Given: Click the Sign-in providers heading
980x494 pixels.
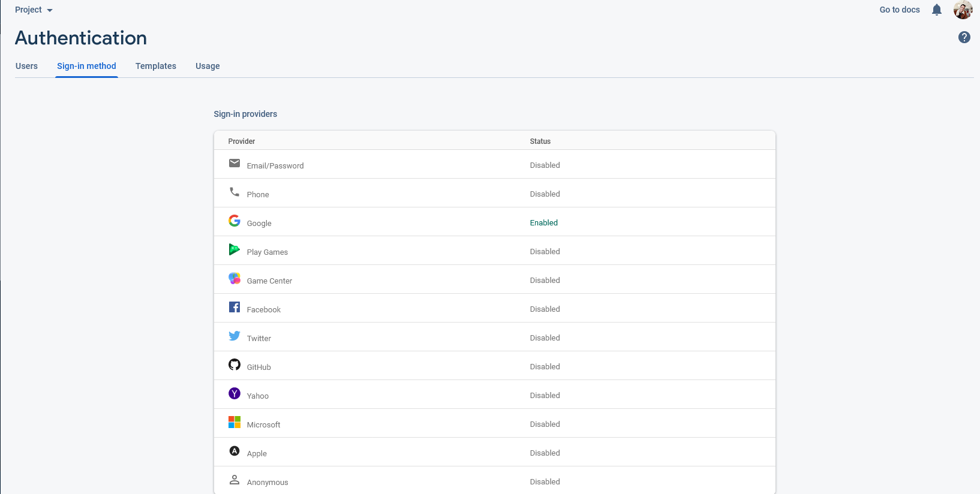Looking at the screenshot, I should [245, 114].
